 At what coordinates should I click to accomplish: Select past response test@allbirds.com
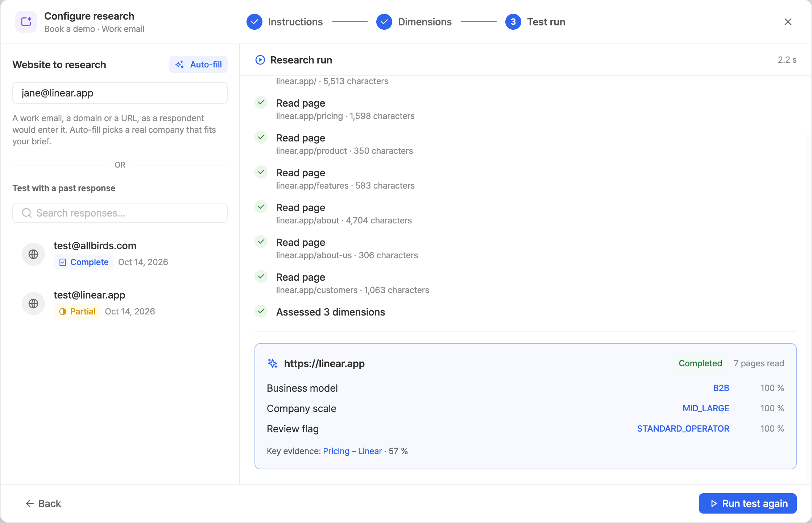(x=120, y=254)
